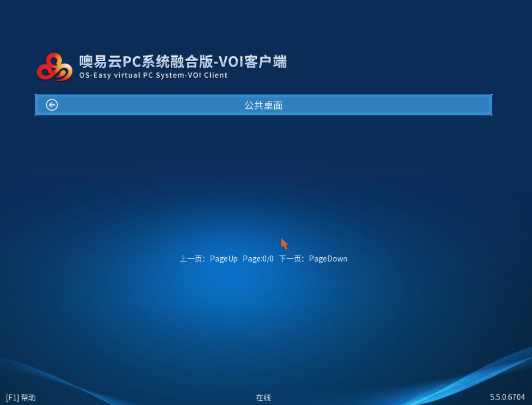
Task: Click the back arrow in header bar
Action: coord(52,105)
